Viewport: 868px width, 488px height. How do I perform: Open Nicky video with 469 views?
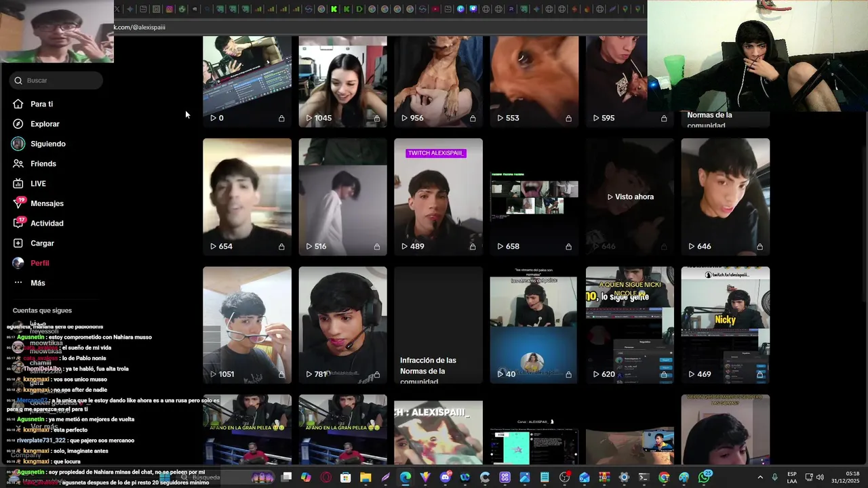726,325
